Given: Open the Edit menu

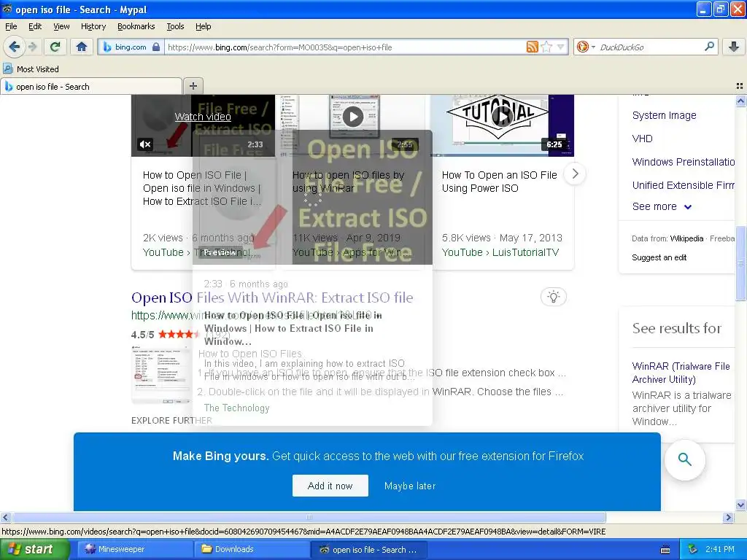Looking at the screenshot, I should pyautogui.click(x=35, y=26).
